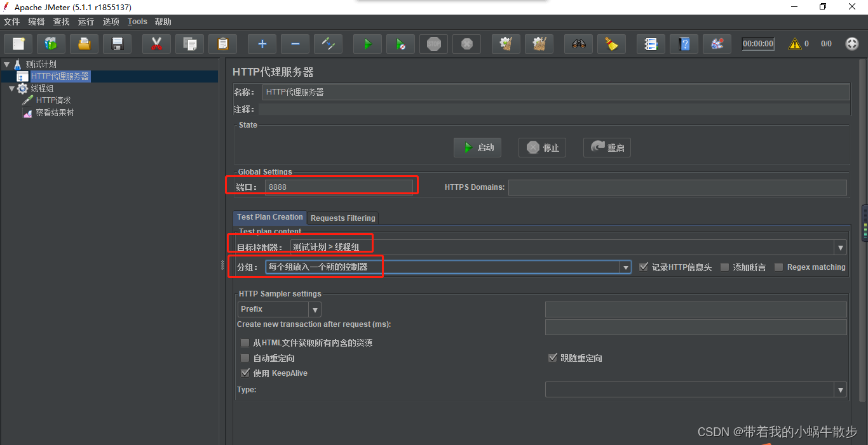Toggle the 使用 KeepAlive checkbox
This screenshot has height=445, width=868.
tap(245, 373)
